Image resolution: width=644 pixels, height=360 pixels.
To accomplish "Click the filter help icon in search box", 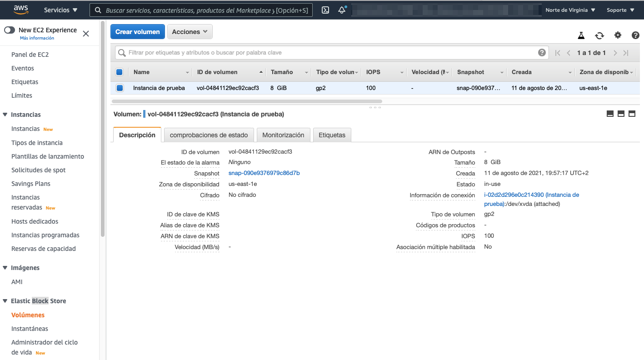I will coord(542,53).
